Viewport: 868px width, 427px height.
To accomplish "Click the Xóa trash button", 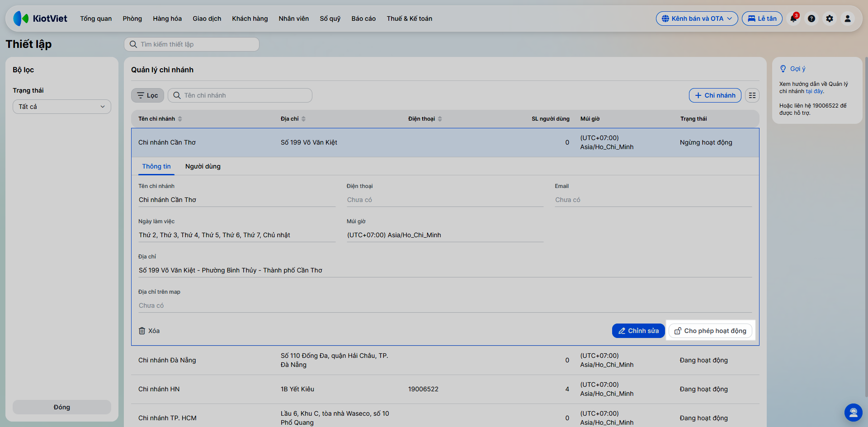I will (149, 331).
